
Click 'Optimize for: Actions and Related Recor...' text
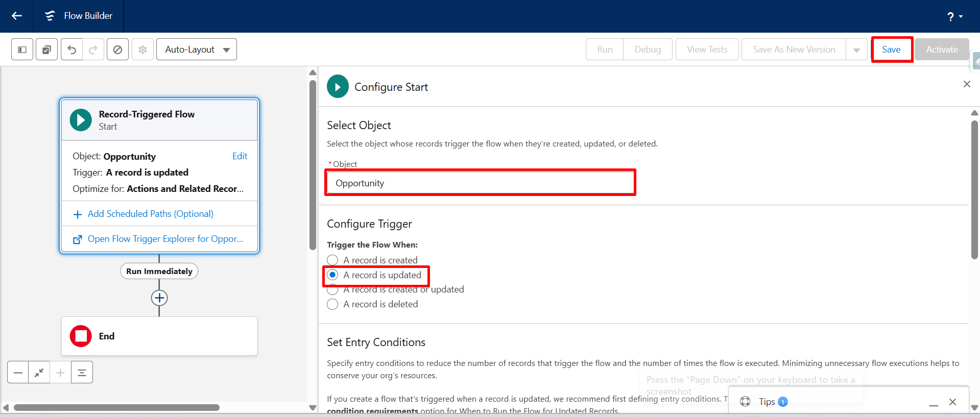[x=158, y=189]
